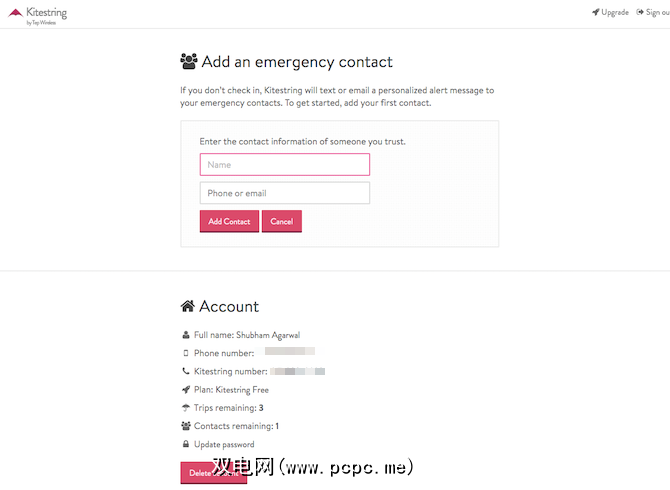Open the Upgrade page link

615,13
